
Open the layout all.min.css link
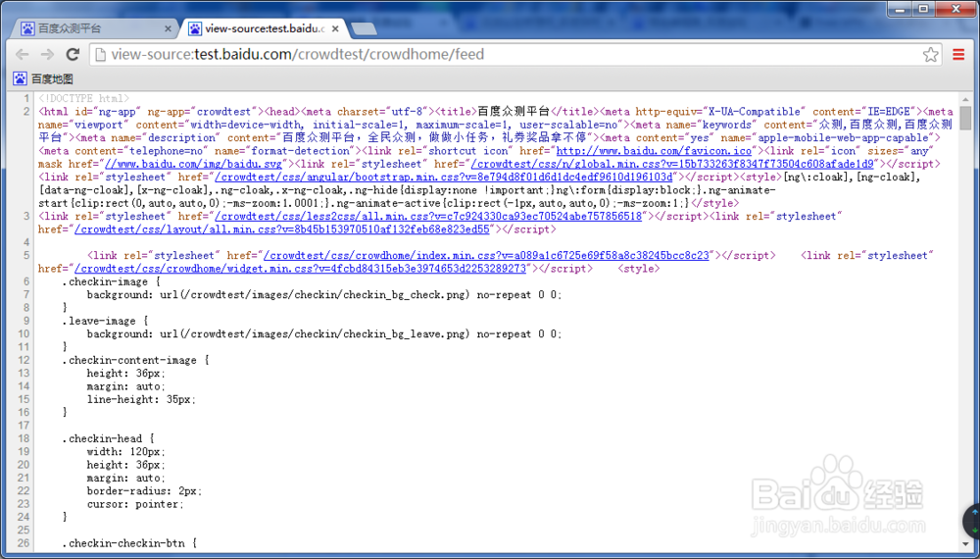(282, 229)
